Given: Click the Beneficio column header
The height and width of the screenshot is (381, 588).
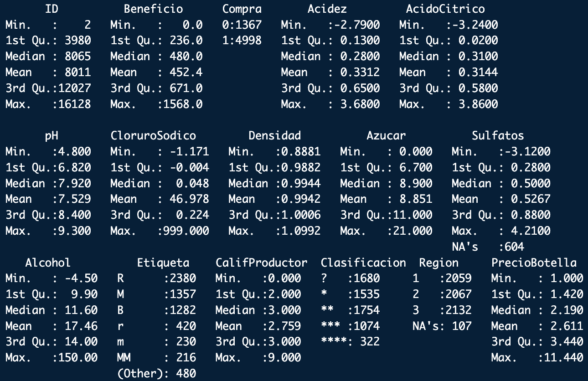Looking at the screenshot, I should pos(153,9).
